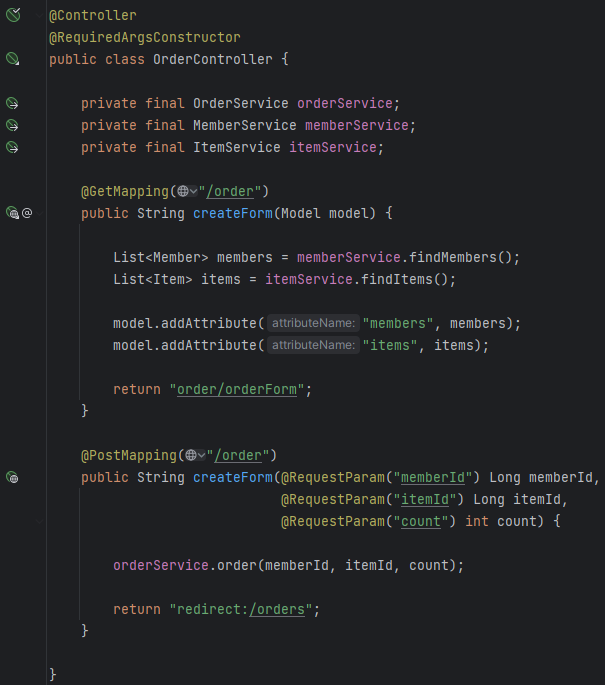The height and width of the screenshot is (685, 605).
Task: Open the URL dropdown chevron in @PostMapping
Action: tap(201, 455)
